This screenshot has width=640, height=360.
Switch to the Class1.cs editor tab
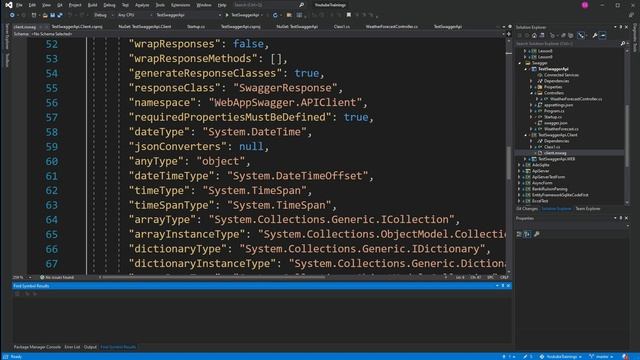click(342, 27)
